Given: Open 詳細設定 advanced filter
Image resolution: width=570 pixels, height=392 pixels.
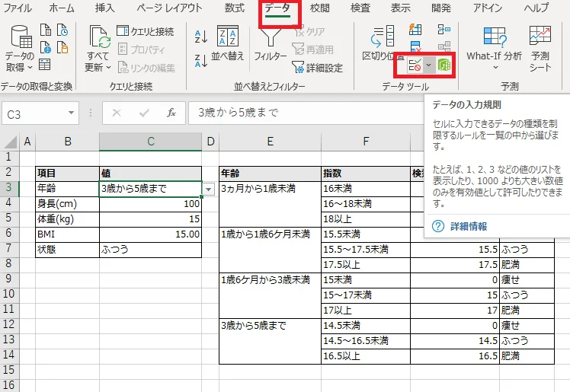Looking at the screenshot, I should [x=317, y=68].
